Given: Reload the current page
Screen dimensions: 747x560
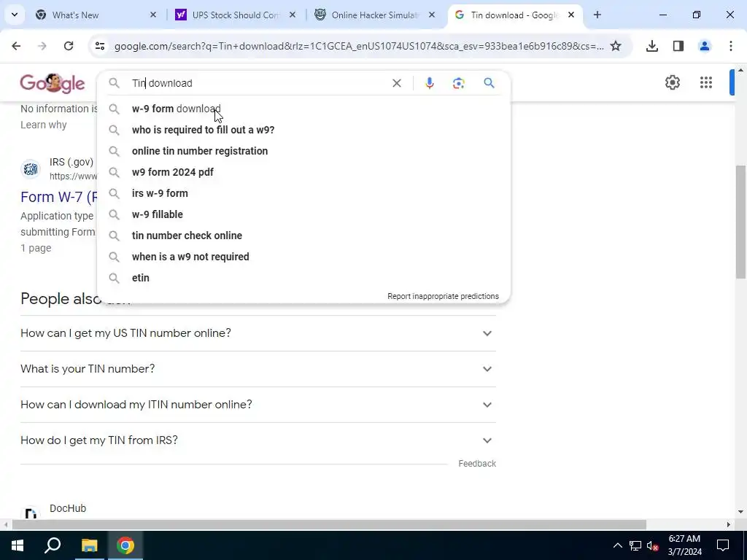Looking at the screenshot, I should pos(69,46).
